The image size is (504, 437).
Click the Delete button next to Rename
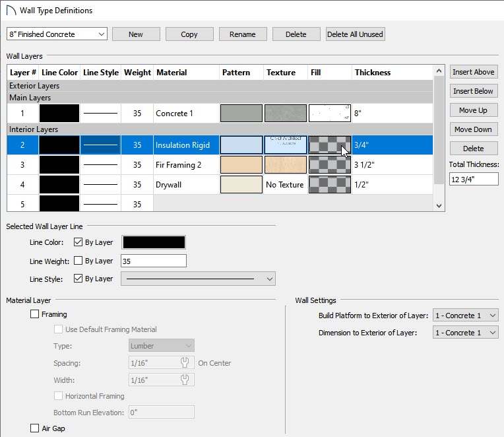[x=296, y=34]
